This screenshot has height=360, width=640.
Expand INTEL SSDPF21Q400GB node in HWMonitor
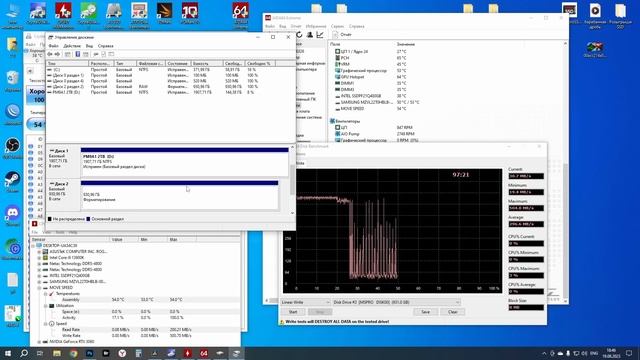(x=40, y=276)
